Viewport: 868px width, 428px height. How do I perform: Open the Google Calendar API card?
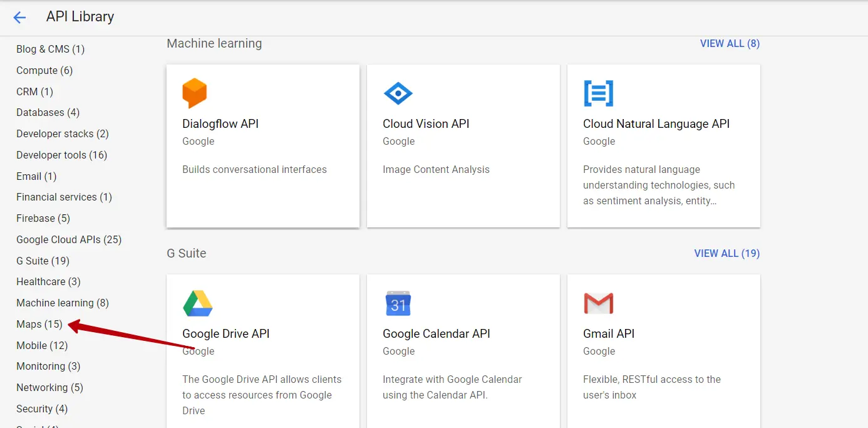(463, 351)
